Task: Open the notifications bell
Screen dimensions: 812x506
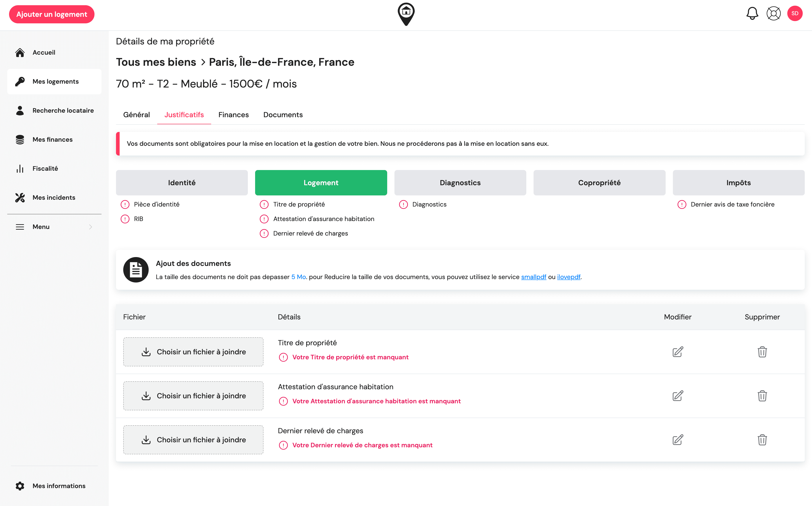Action: 752,13
